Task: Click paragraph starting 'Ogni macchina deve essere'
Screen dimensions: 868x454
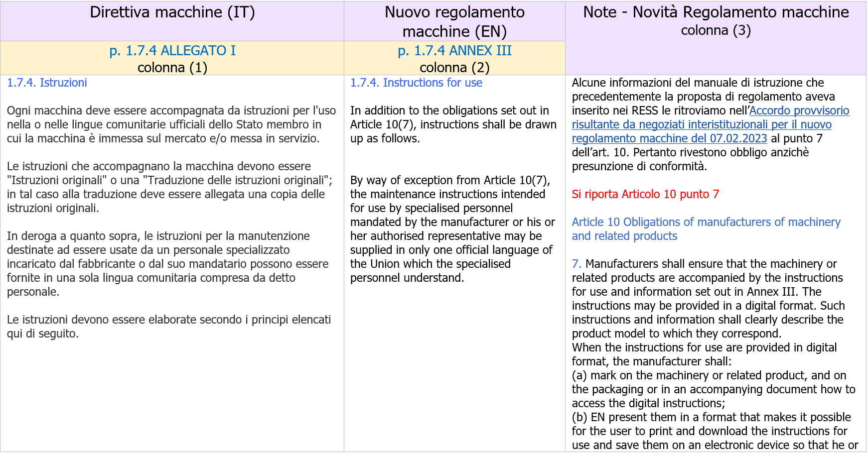Action: click(x=171, y=124)
